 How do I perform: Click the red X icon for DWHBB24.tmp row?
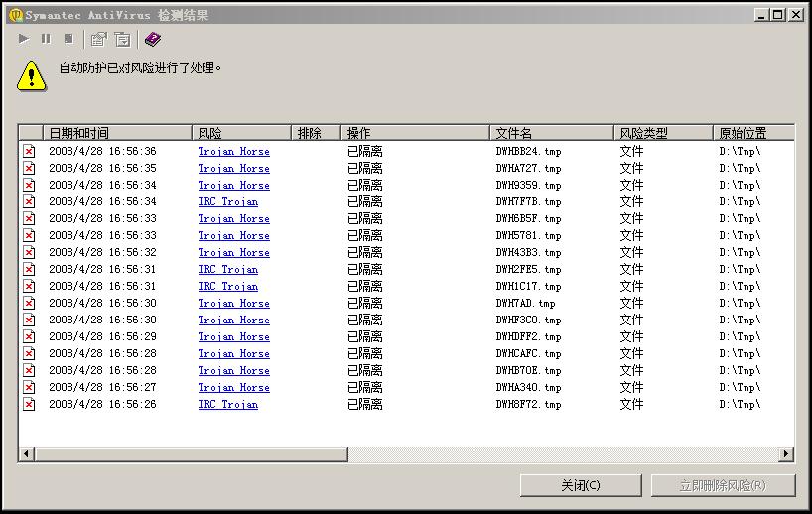tap(29, 151)
